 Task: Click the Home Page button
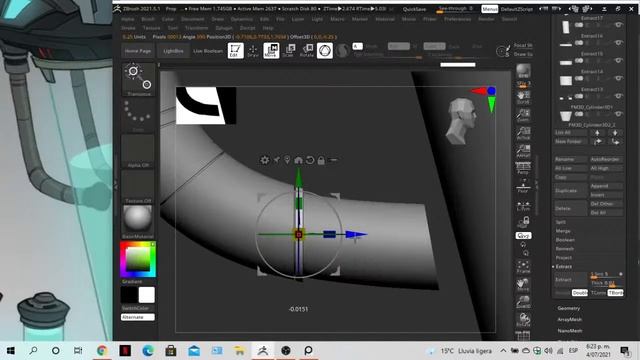pos(138,51)
